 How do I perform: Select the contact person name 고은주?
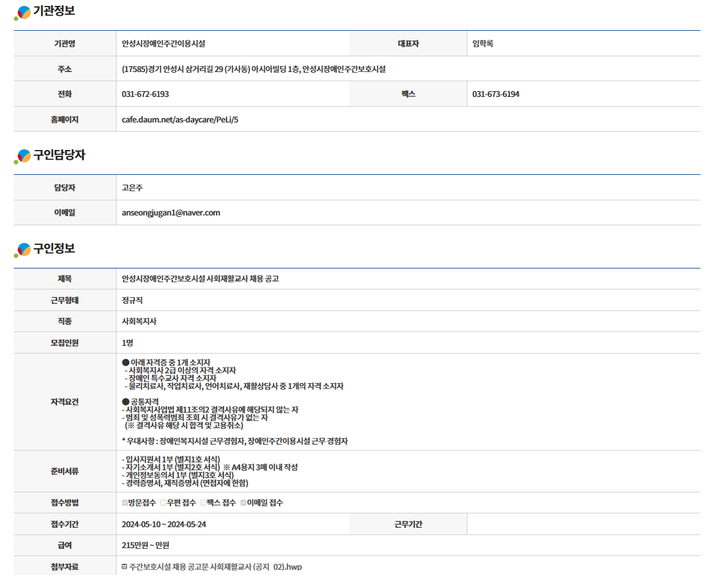132,188
